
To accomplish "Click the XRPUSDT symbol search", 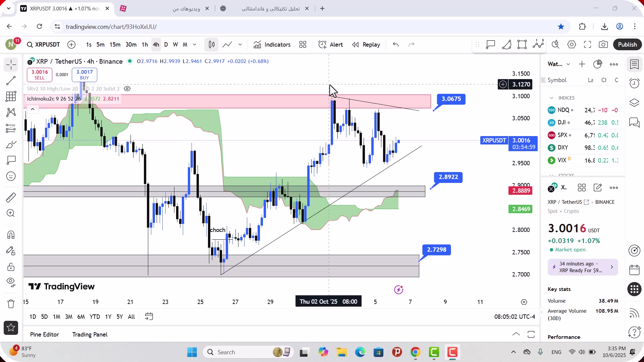I will 44,45.
